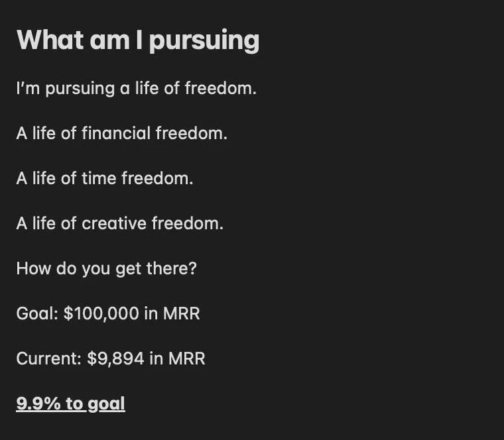Click the 'MRR' text in the Goal line
The height and width of the screenshot is (440, 504).
point(181,313)
